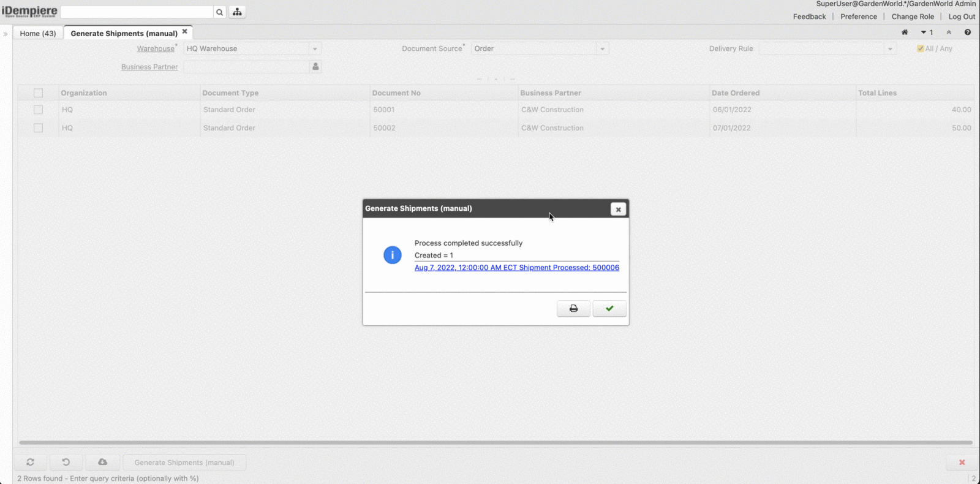
Task: Click the Business Partner lookup icon
Action: tap(315, 67)
